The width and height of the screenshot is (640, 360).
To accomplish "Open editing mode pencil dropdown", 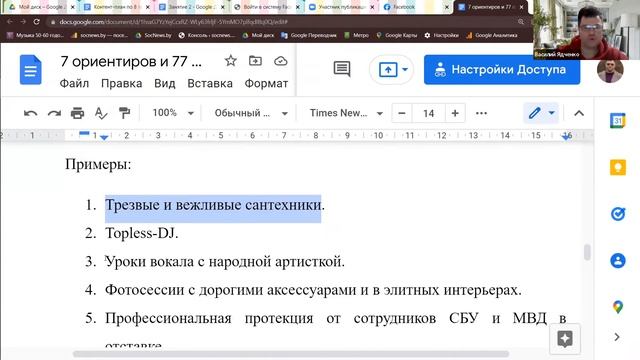I will tap(541, 113).
